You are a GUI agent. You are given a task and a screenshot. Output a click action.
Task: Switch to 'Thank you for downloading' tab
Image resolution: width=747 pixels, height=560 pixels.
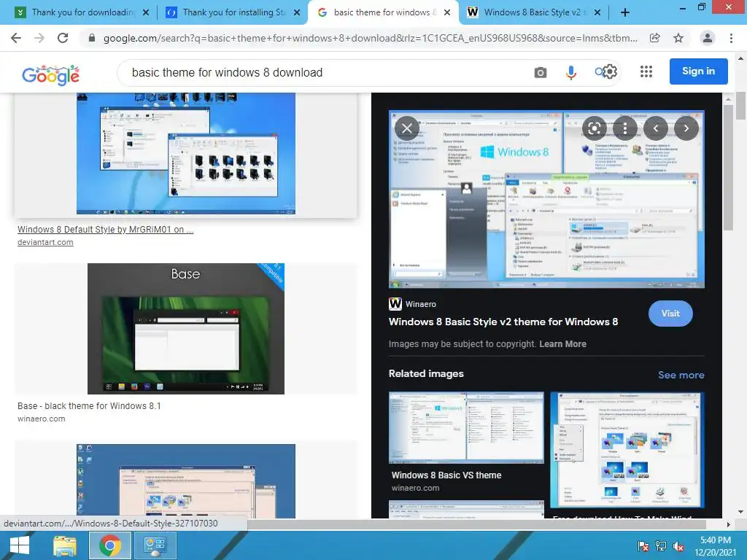(x=82, y=12)
